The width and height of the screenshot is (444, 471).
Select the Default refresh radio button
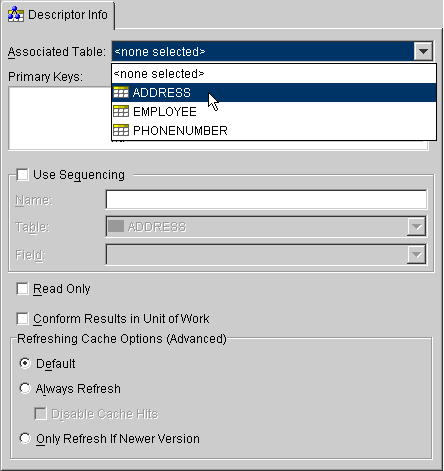coord(25,363)
